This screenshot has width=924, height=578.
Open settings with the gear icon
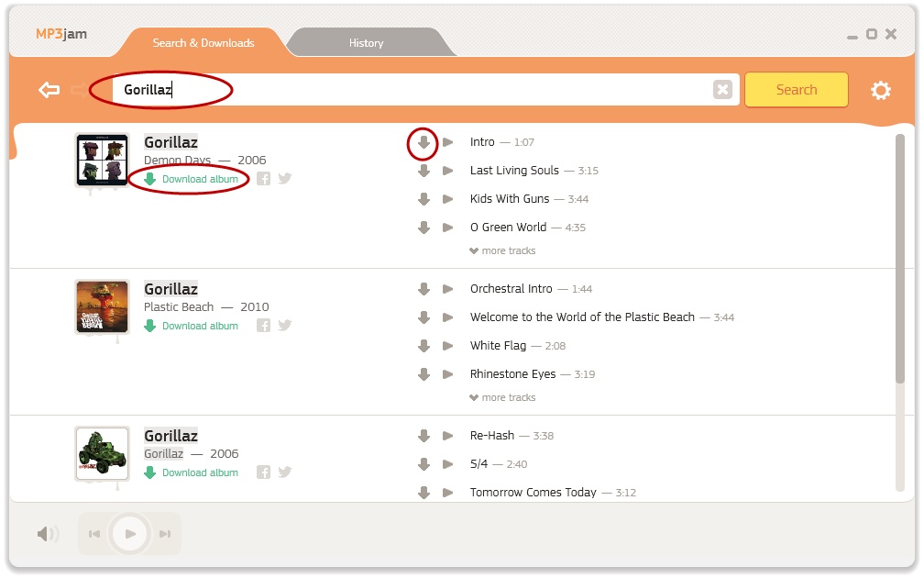(880, 90)
